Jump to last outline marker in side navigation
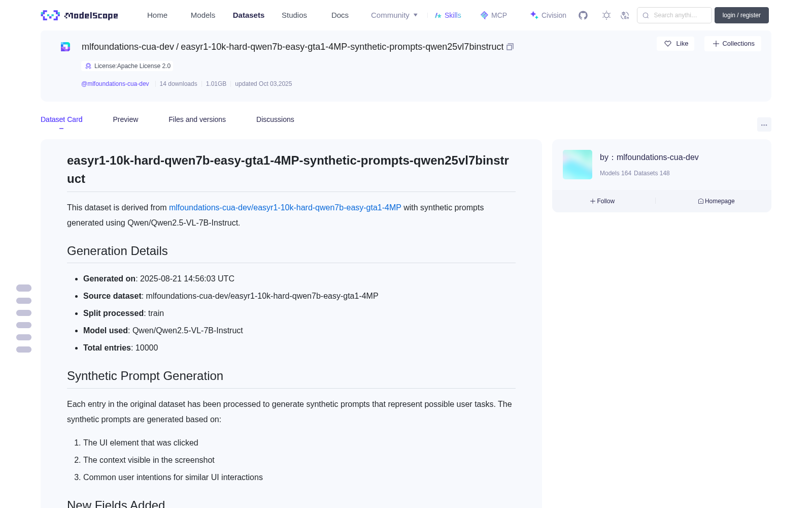812x508 pixels. [x=24, y=350]
